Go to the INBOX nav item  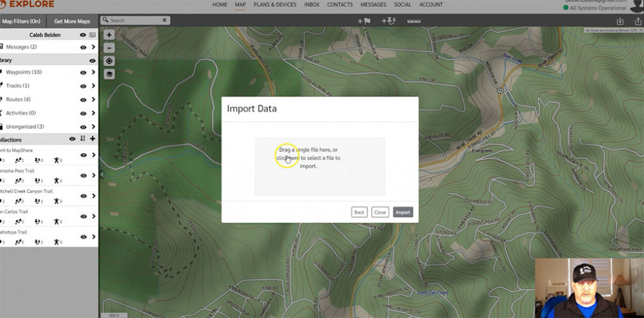coord(312,5)
